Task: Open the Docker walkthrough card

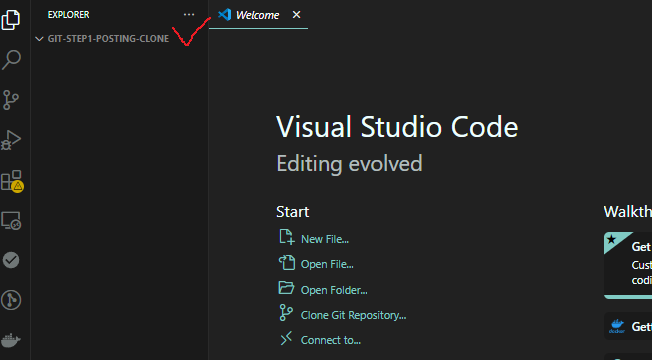Action: click(628, 326)
